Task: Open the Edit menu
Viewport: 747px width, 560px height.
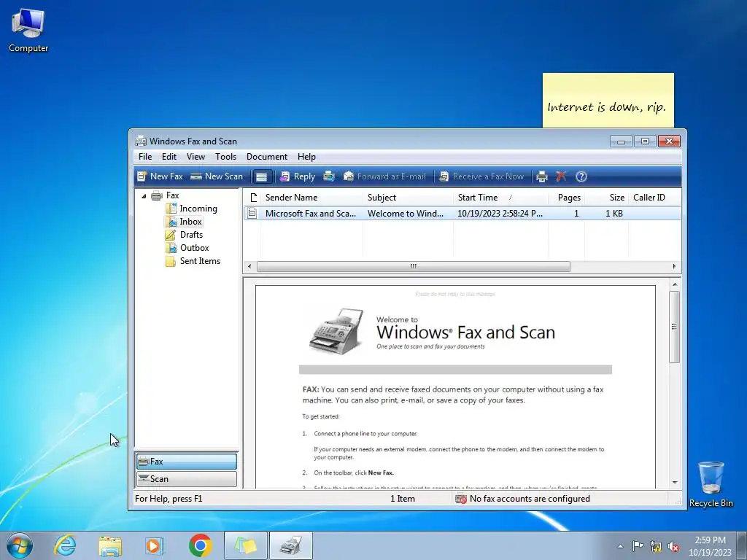Action: (x=169, y=157)
